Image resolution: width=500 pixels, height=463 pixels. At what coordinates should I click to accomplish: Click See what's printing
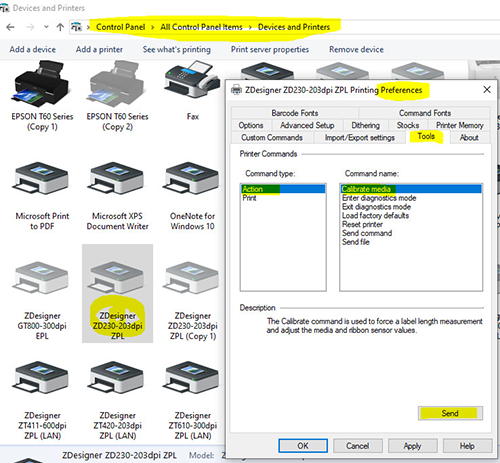click(177, 49)
